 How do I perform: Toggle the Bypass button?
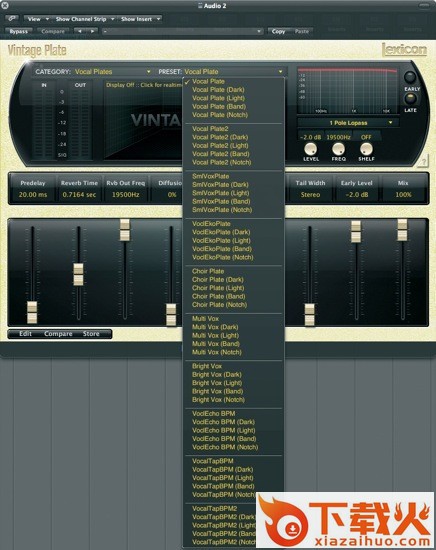point(19,31)
